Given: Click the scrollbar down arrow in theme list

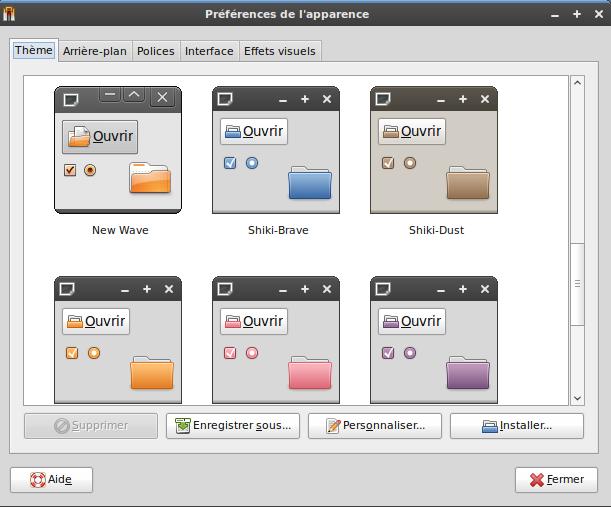Looking at the screenshot, I should (x=577, y=398).
